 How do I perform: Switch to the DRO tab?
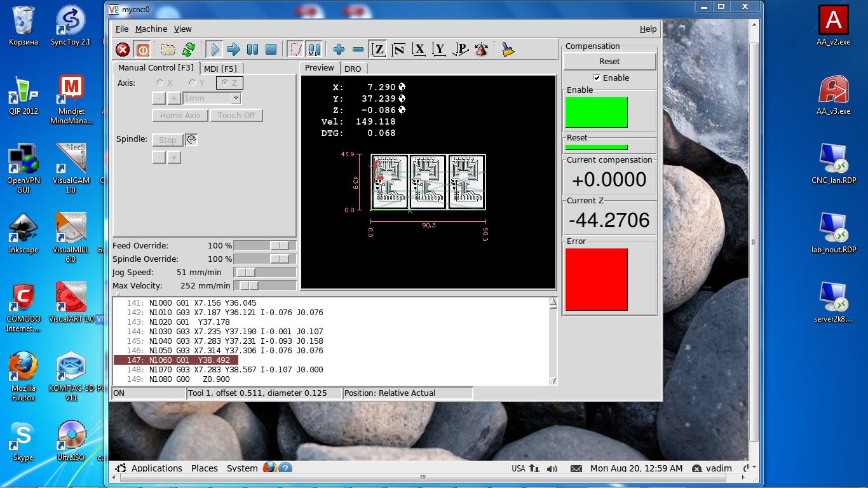tap(353, 69)
